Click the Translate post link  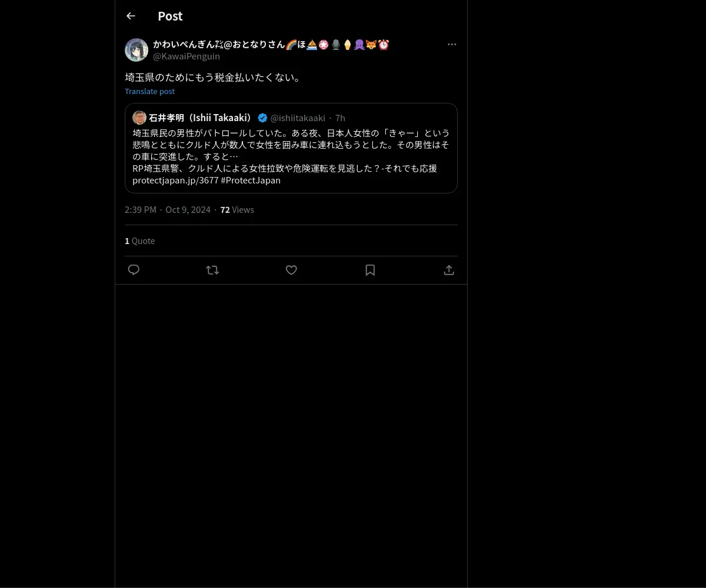(149, 91)
